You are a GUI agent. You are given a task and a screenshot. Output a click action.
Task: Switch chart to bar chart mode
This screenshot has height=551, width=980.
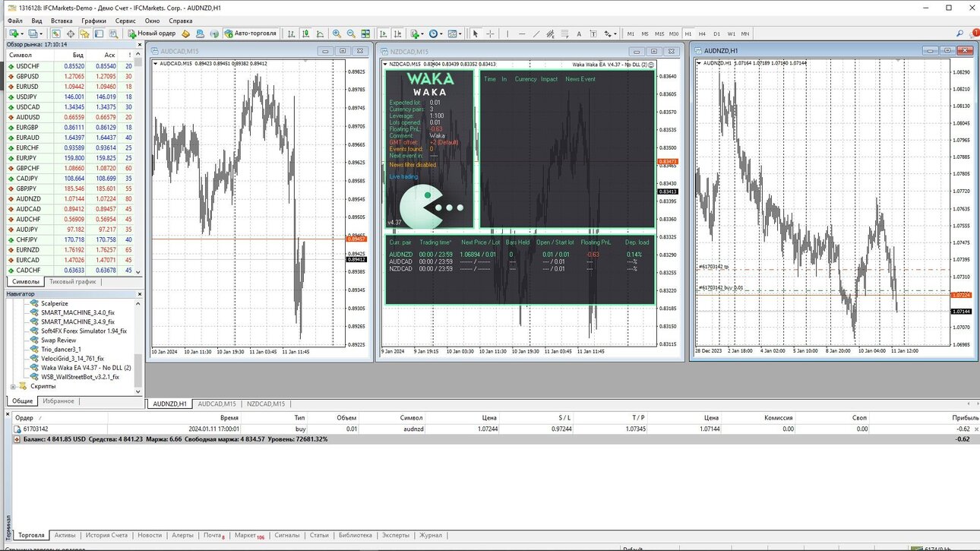coord(291,33)
